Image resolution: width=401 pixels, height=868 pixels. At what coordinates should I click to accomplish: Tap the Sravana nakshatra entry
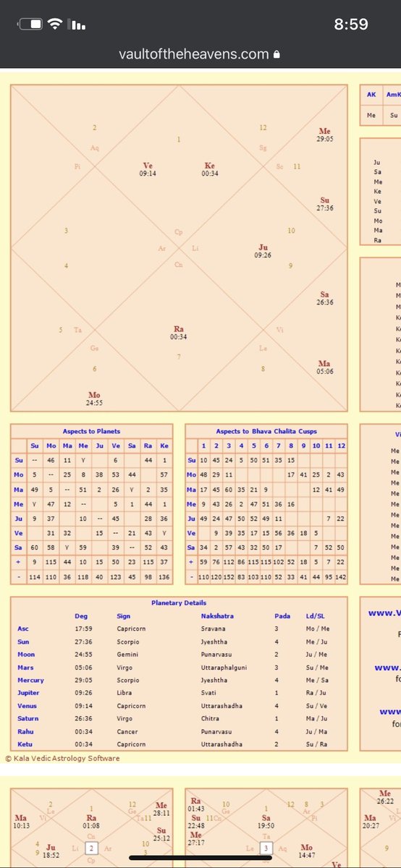click(x=213, y=629)
